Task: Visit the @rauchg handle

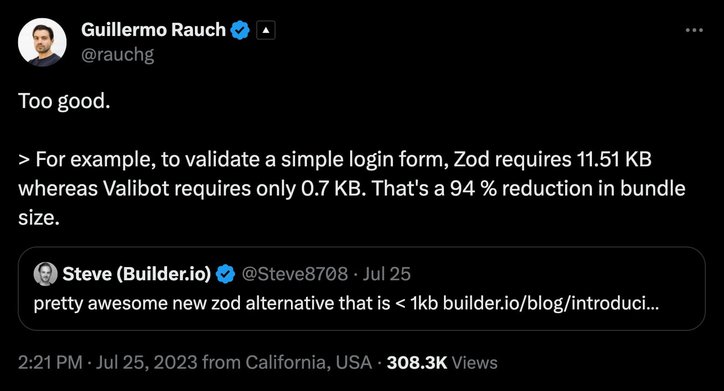Action: (118, 55)
